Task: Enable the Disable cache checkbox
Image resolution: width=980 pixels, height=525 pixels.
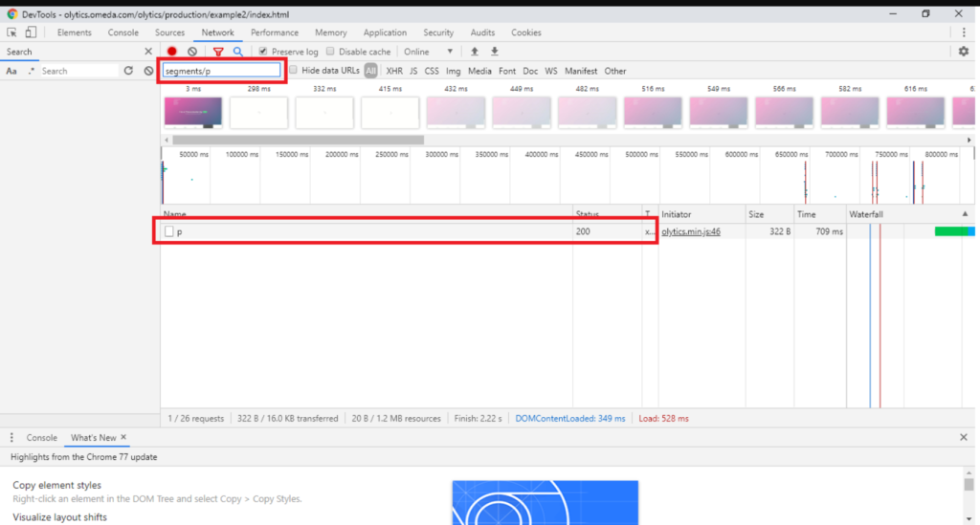Action: tap(331, 52)
